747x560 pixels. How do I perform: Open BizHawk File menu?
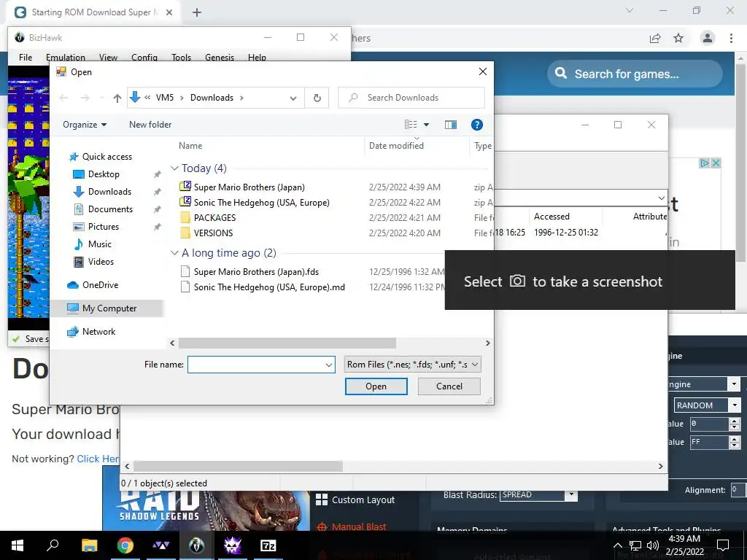[26, 57]
